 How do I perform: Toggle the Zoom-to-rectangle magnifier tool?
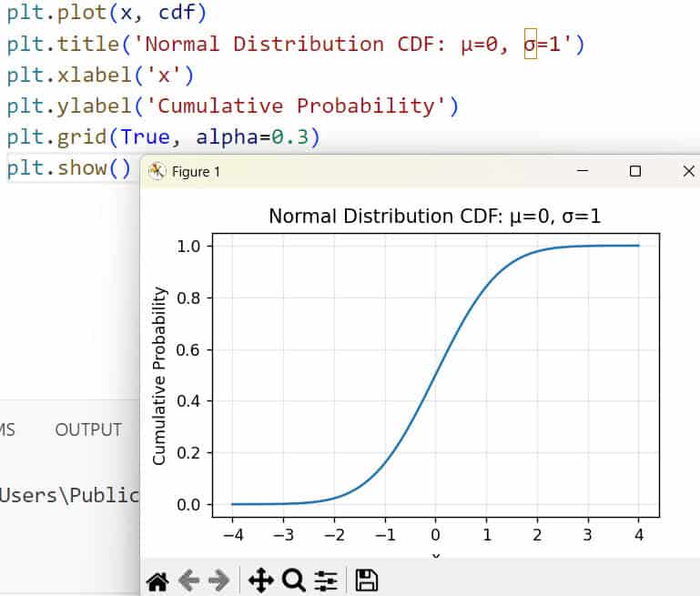pyautogui.click(x=293, y=580)
